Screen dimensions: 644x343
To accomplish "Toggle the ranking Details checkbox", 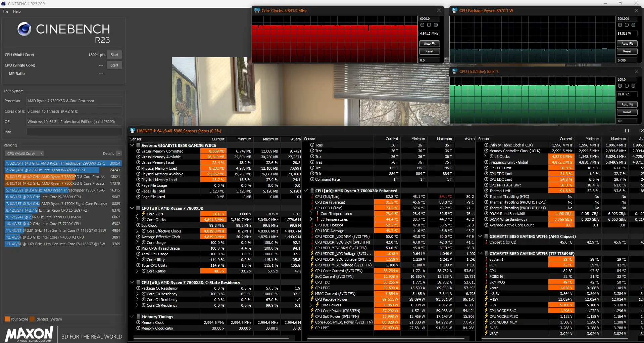I will [119, 154].
